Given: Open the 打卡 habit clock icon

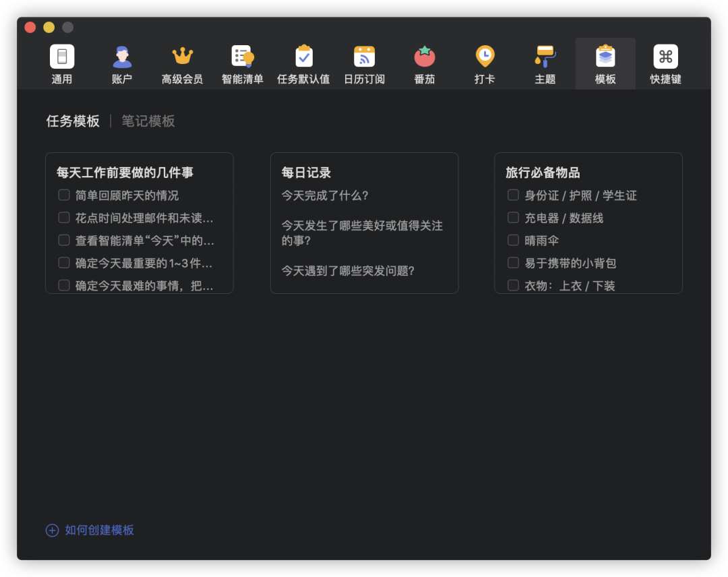Looking at the screenshot, I should tap(485, 57).
